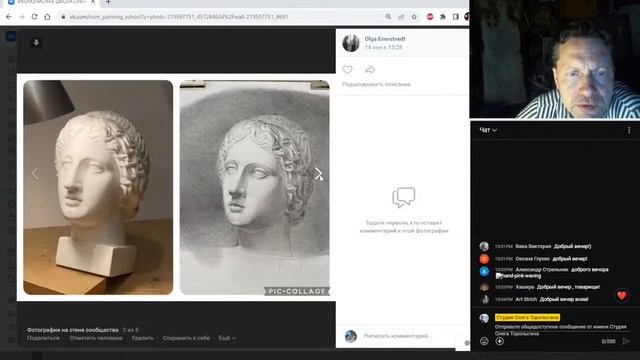Reload the VK page

pos(34,17)
